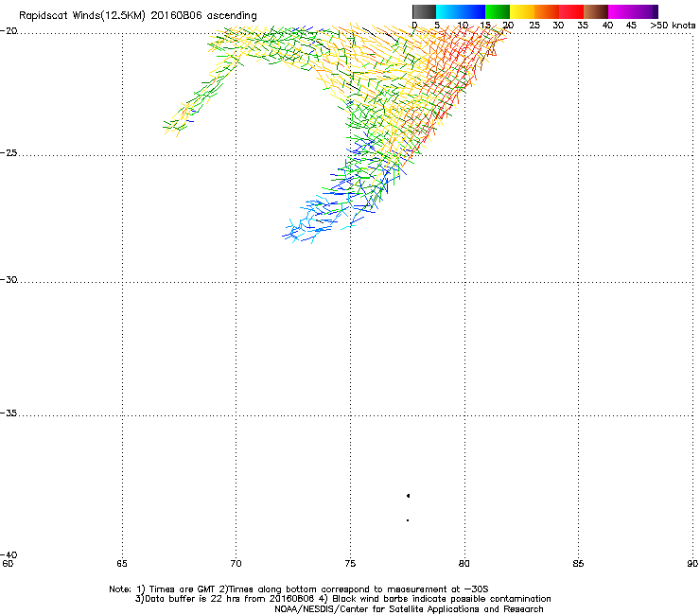Click the -20 latitude axis label

9,31
